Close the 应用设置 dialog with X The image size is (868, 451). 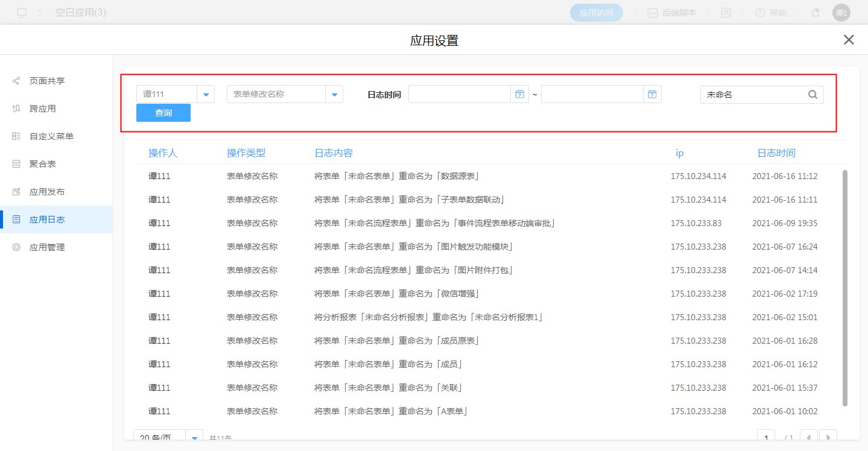click(x=849, y=40)
